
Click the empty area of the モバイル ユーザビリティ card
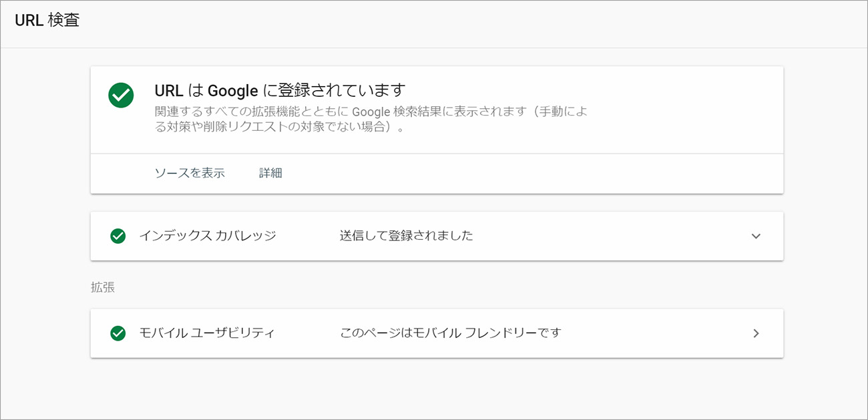pyautogui.click(x=654, y=333)
